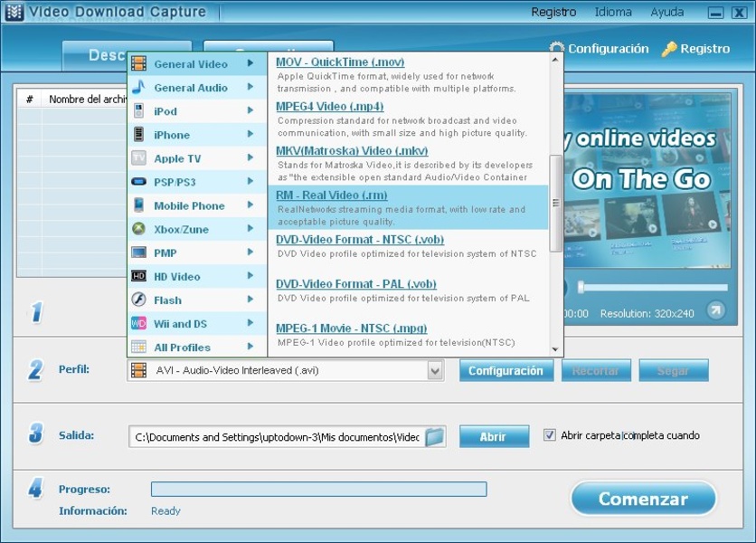Image resolution: width=756 pixels, height=543 pixels.
Task: Click the Comenzar button
Action: tap(644, 499)
